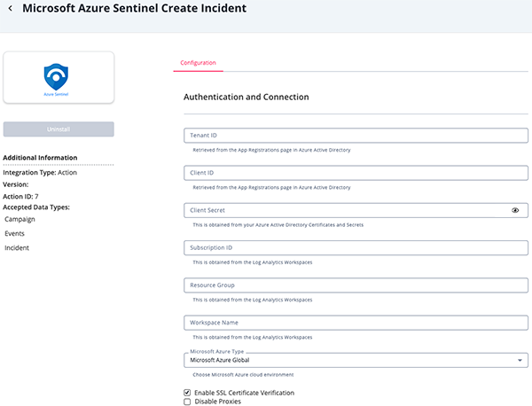The width and height of the screenshot is (532, 406).
Task: Click the 'Version:' label
Action: point(16,184)
